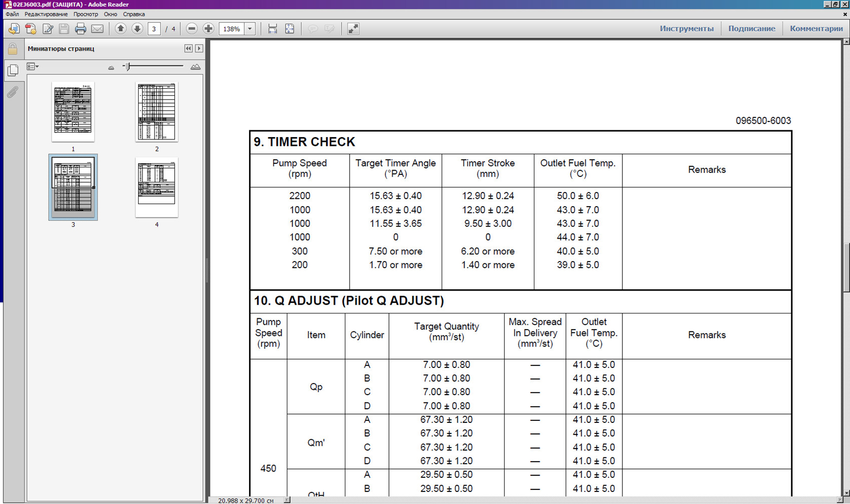Viewport: 850px width, 504px height.
Task: Switch to full screen read mode
Action: point(353,29)
